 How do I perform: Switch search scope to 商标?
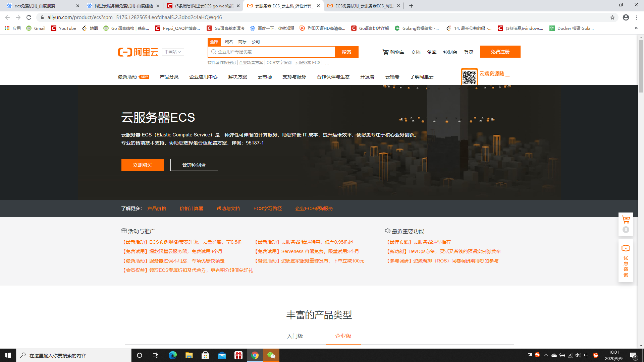[242, 42]
